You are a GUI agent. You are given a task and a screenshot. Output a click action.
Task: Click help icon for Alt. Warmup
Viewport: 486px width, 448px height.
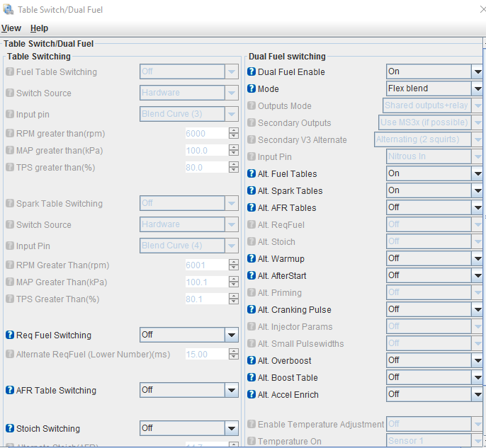pyautogui.click(x=252, y=258)
